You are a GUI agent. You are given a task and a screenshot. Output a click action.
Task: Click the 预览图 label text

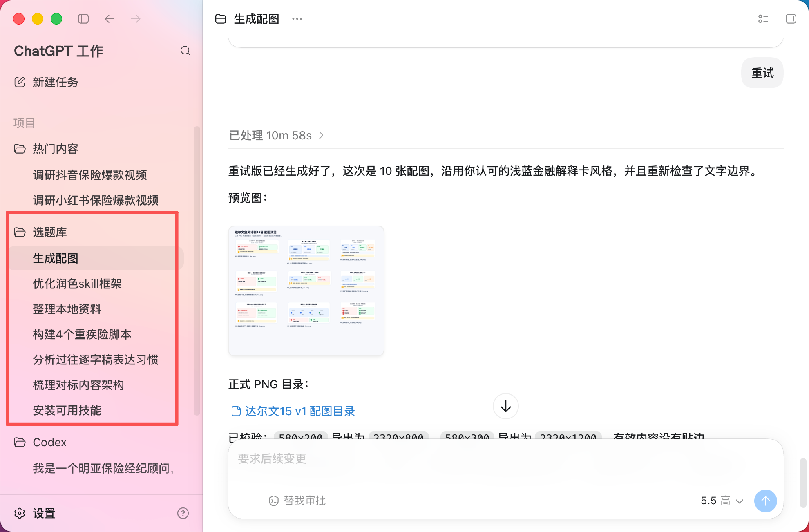(x=248, y=198)
